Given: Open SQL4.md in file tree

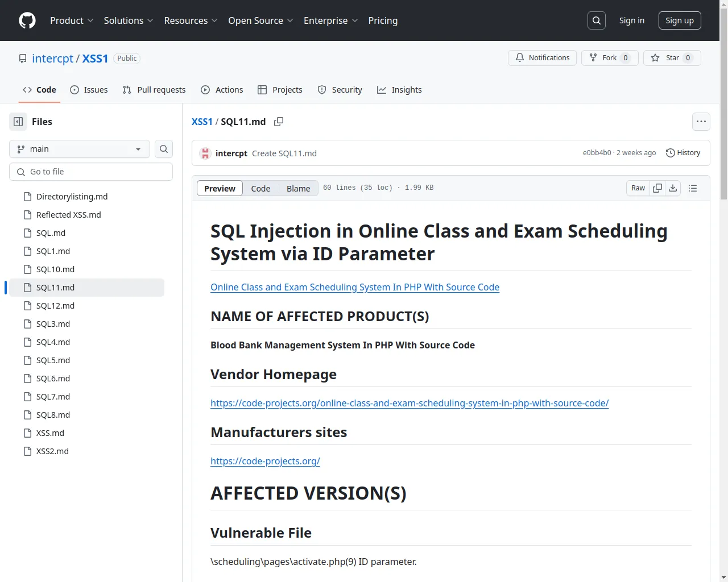Looking at the screenshot, I should pos(86,342).
